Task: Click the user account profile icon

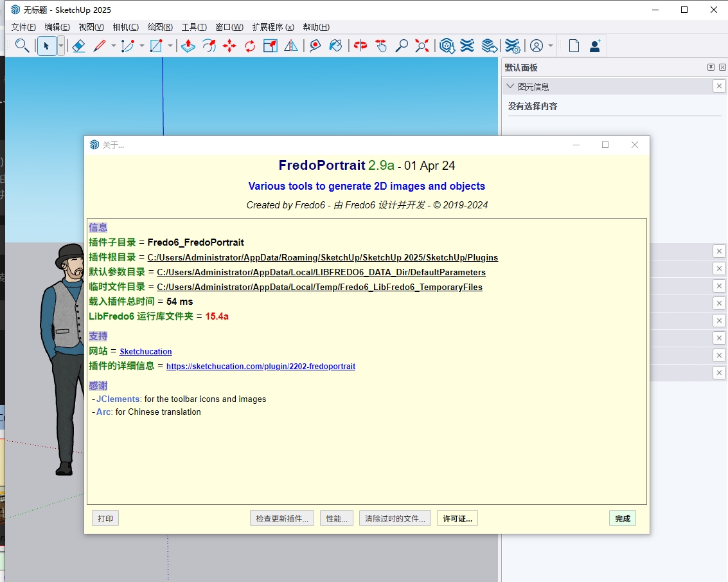Action: coord(537,46)
